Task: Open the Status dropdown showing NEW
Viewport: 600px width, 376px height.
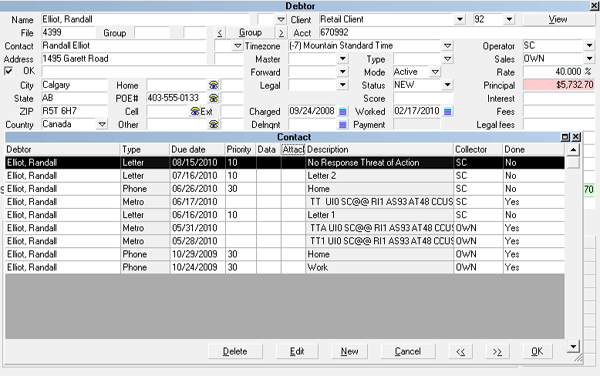Action: (447, 85)
